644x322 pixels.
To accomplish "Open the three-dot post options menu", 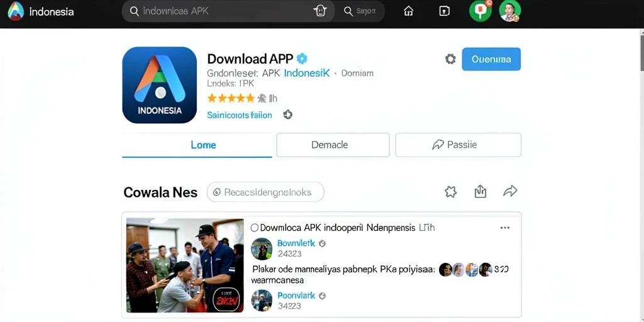I will coord(505,228).
